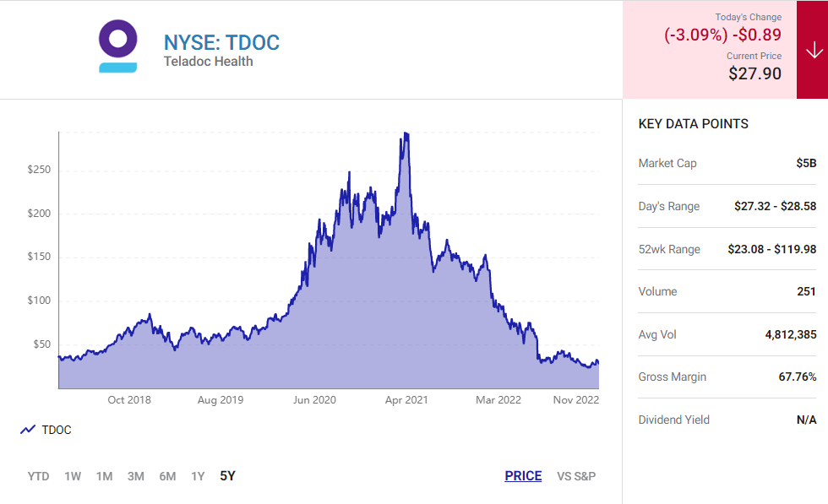The height and width of the screenshot is (504, 828).
Task: Open the NYSE: TDOC ticker link
Action: (x=221, y=43)
